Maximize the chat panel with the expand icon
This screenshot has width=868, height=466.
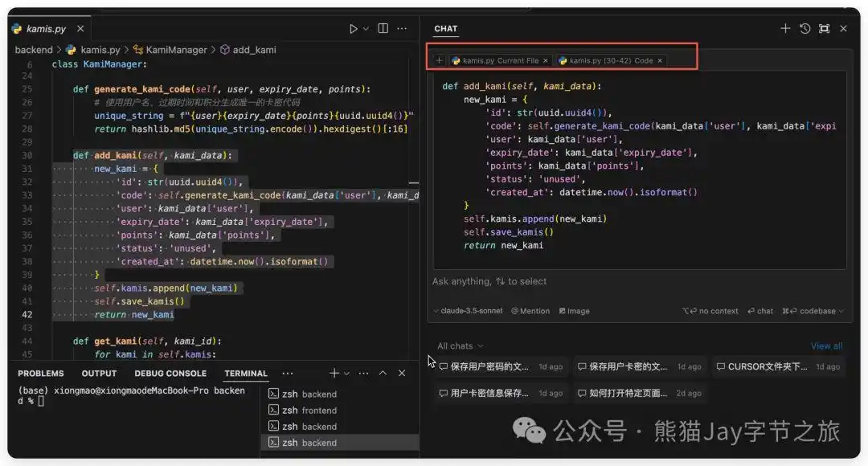coord(824,28)
